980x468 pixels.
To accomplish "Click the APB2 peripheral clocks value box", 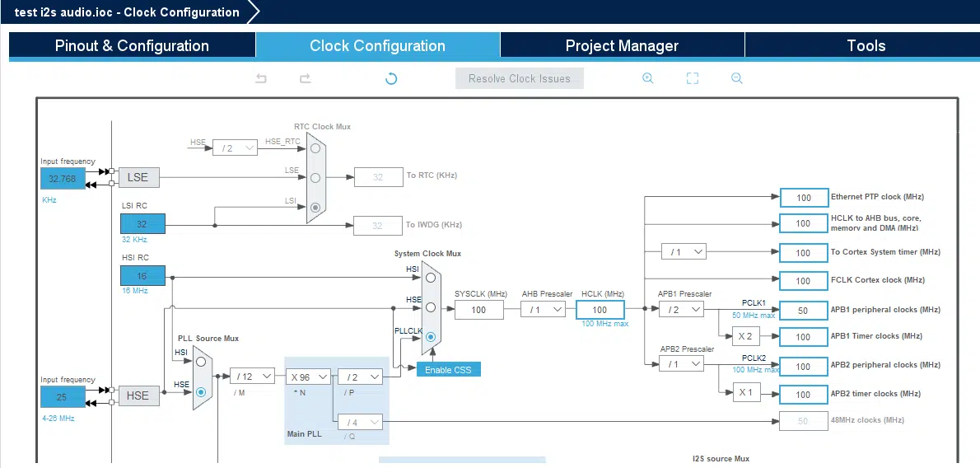I will [803, 367].
